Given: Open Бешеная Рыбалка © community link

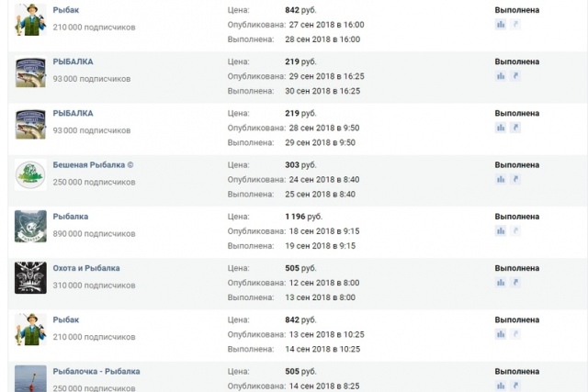Looking at the screenshot, I should coord(93,165).
